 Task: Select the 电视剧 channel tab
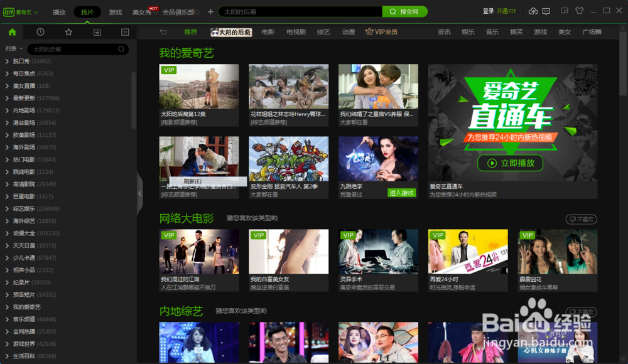pos(296,31)
